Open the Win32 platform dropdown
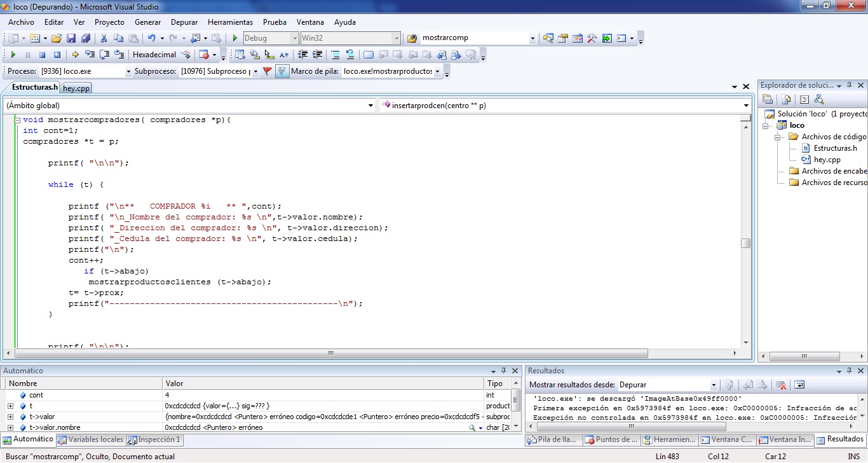Image resolution: width=868 pixels, height=463 pixels. click(x=397, y=38)
